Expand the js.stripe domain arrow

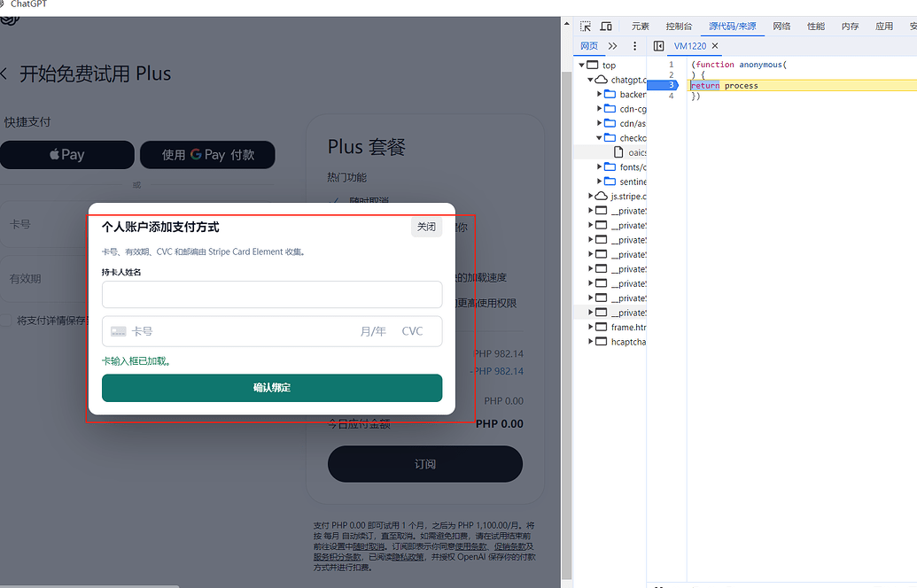591,196
